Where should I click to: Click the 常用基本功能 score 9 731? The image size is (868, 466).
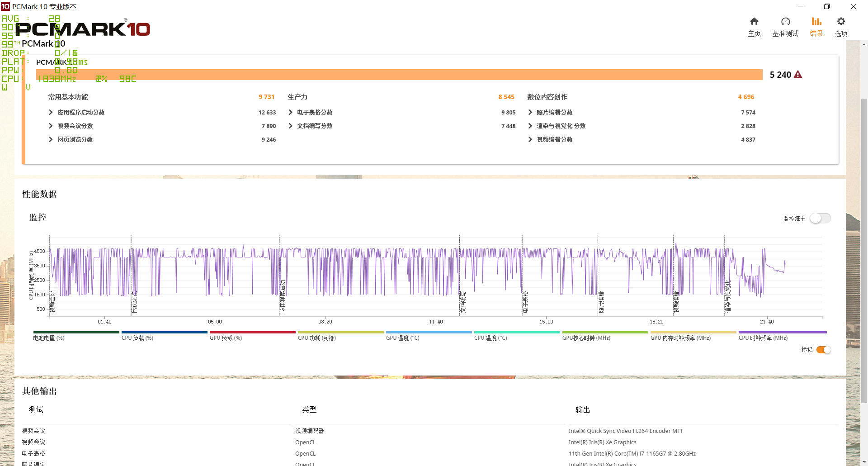(x=267, y=97)
